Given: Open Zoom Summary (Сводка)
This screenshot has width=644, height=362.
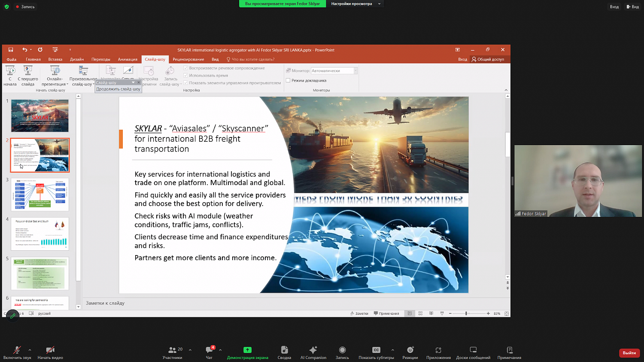Looking at the screenshot, I should tap(284, 353).
